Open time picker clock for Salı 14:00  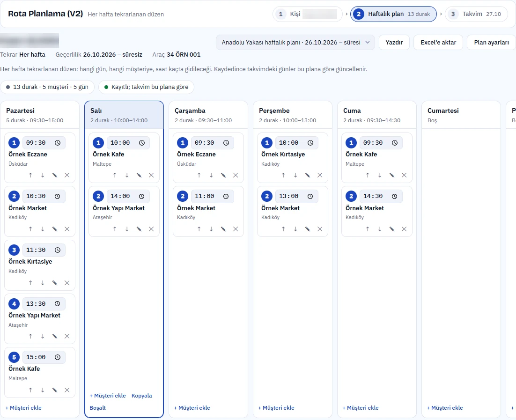(142, 197)
